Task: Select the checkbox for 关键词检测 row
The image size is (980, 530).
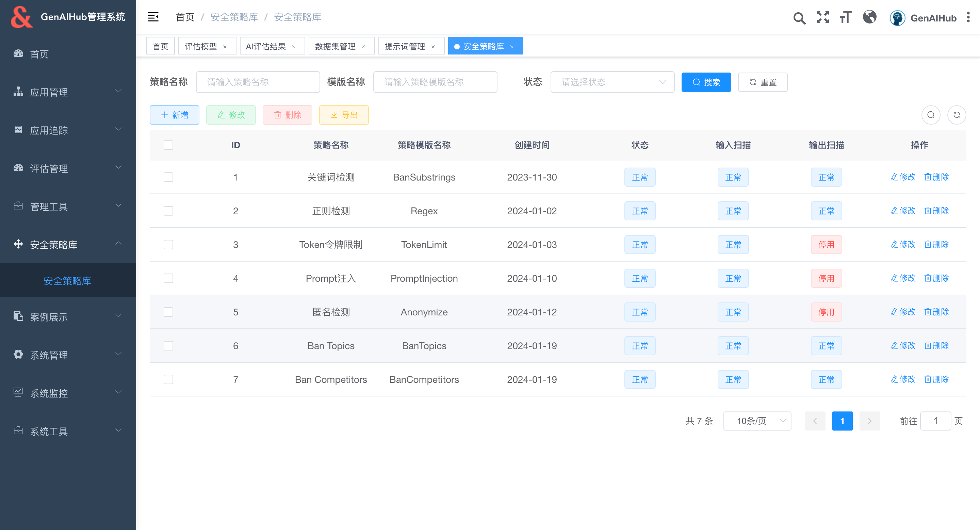Action: (x=168, y=177)
